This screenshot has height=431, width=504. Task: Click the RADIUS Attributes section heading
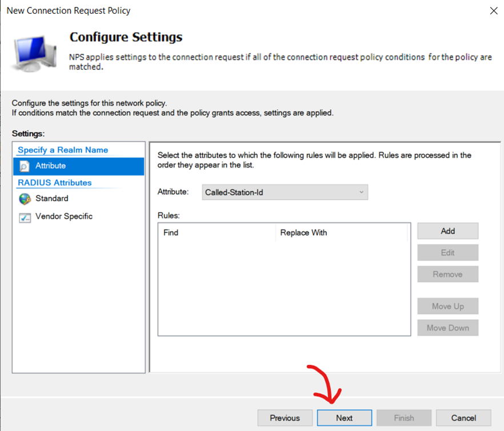pos(55,183)
